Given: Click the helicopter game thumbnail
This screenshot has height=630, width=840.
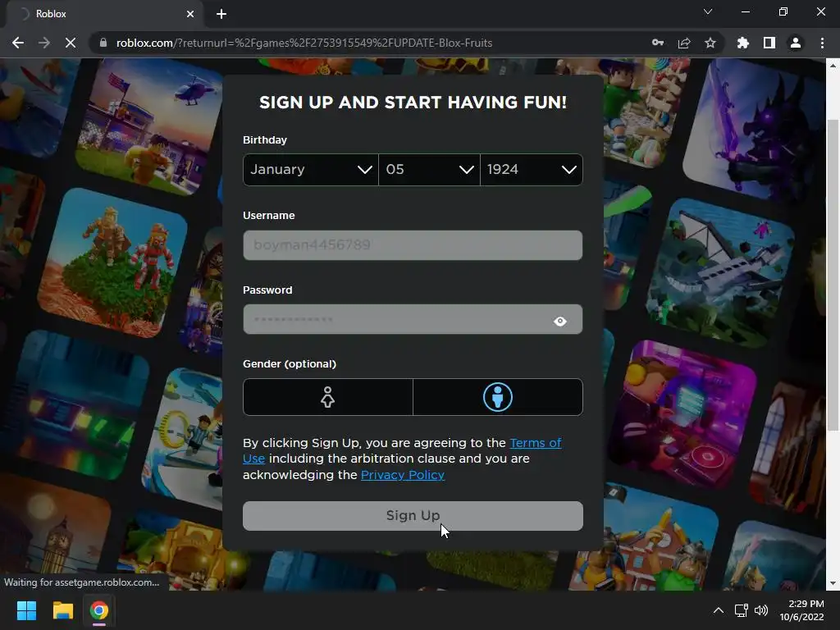Looking at the screenshot, I should point(149,126).
